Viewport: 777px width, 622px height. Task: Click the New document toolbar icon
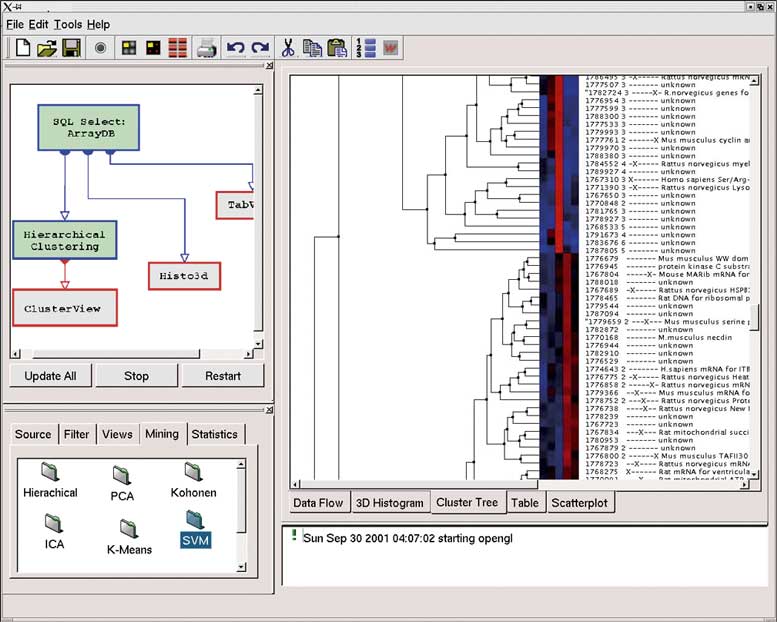[22, 47]
